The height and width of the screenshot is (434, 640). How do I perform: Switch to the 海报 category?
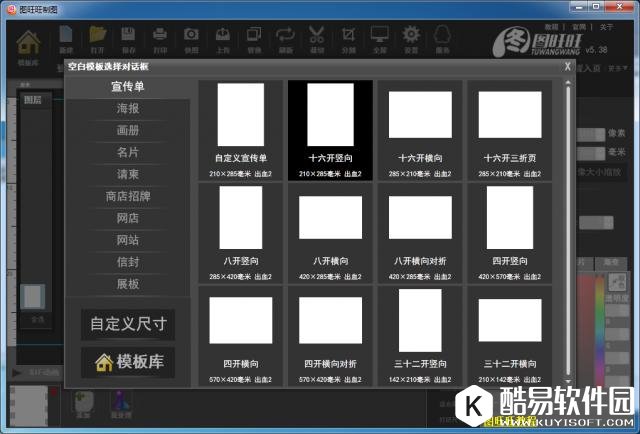click(x=128, y=108)
